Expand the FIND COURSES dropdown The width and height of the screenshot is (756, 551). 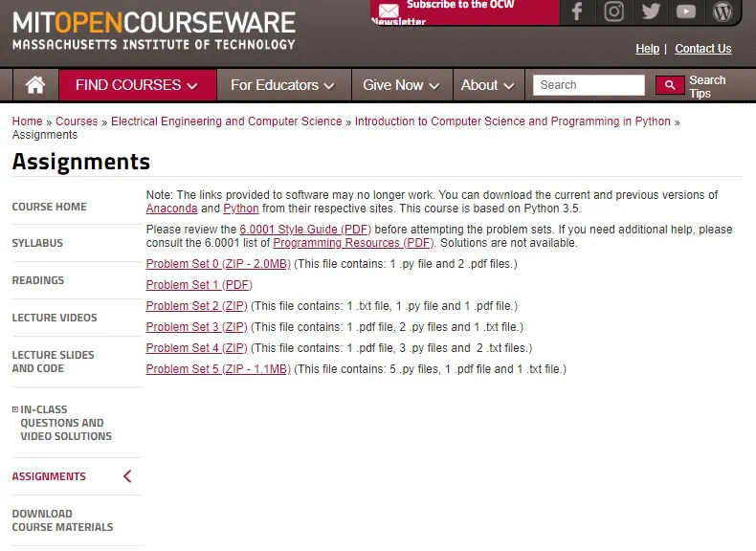pyautogui.click(x=137, y=85)
